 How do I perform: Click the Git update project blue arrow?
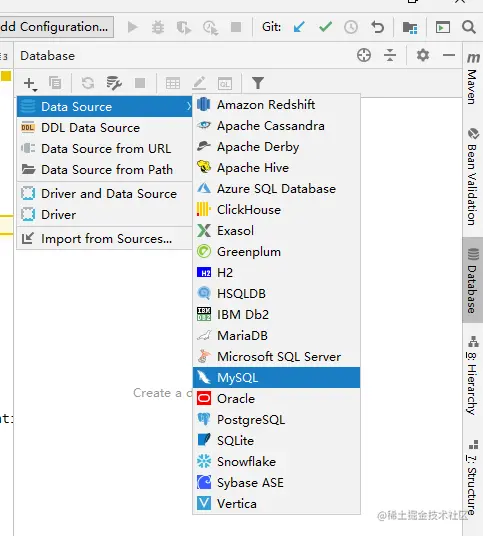tap(299, 27)
